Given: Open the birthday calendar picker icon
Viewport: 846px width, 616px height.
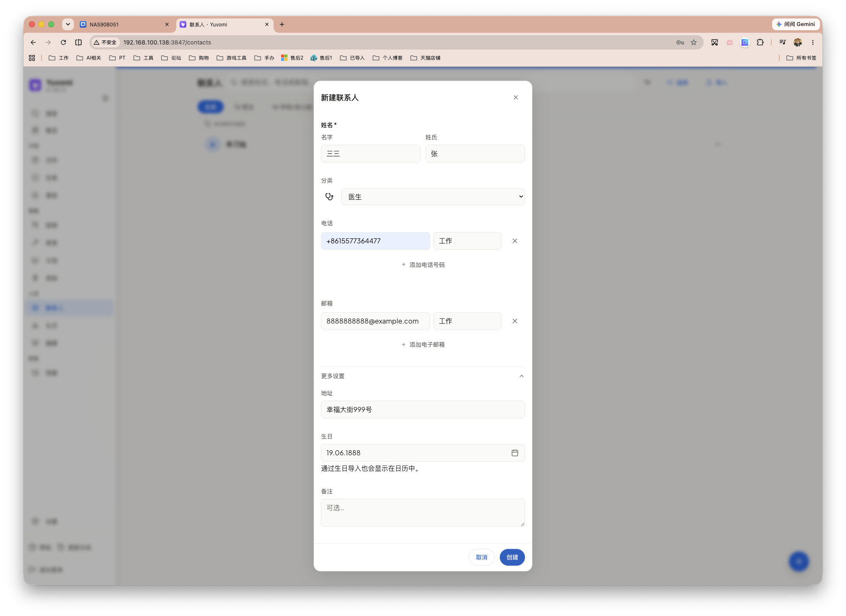Looking at the screenshot, I should [515, 453].
